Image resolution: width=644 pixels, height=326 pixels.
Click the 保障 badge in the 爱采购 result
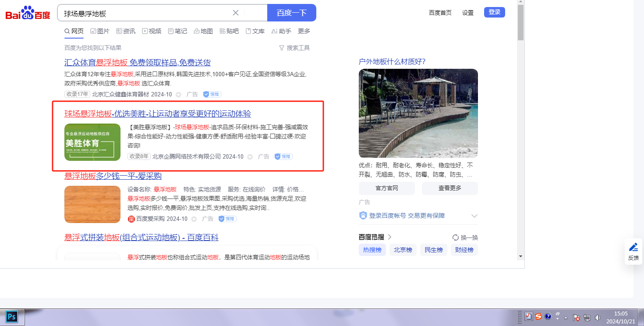point(227,219)
